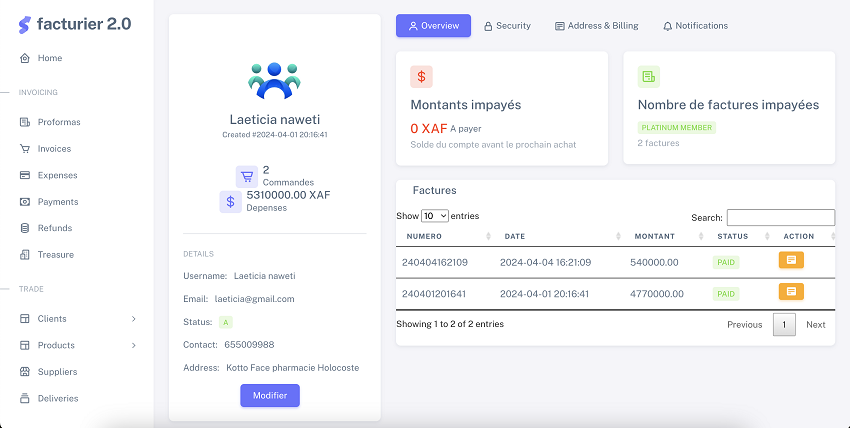
Task: Open Proformas from the sidebar
Action: click(58, 122)
